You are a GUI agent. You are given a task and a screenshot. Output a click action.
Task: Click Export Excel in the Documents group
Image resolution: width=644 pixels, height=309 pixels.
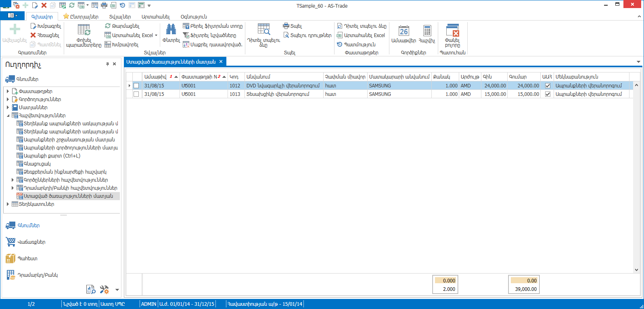(x=361, y=35)
